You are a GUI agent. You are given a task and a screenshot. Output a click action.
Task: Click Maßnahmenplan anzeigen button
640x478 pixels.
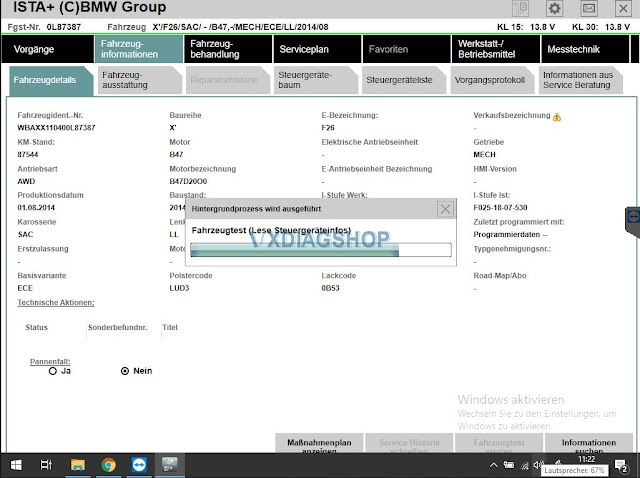[x=319, y=443]
